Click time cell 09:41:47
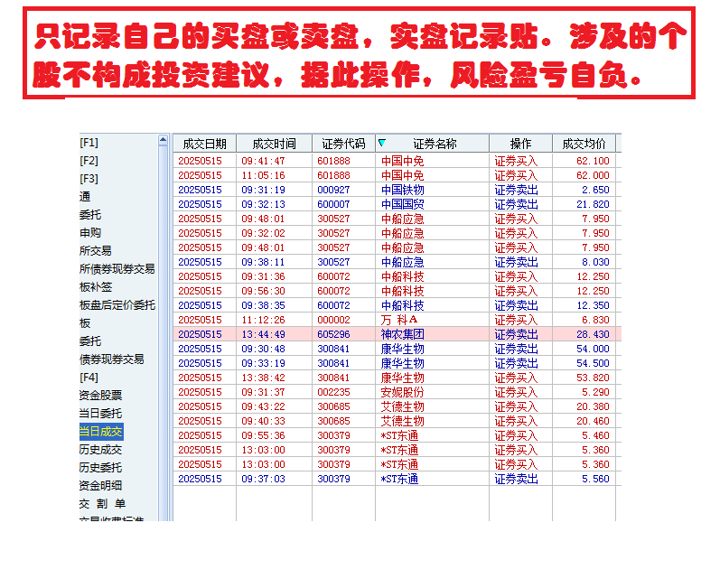Screen dimensions: 720x588 click(x=263, y=161)
